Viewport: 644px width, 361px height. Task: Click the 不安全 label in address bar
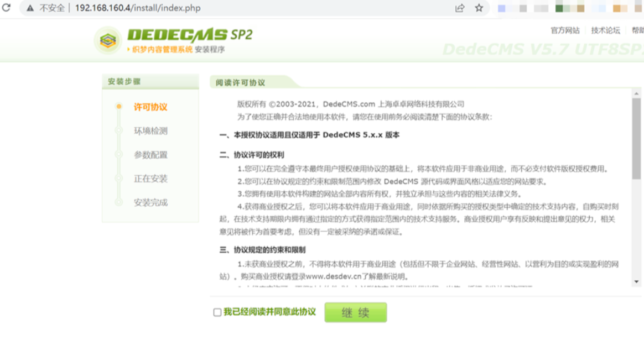click(52, 8)
